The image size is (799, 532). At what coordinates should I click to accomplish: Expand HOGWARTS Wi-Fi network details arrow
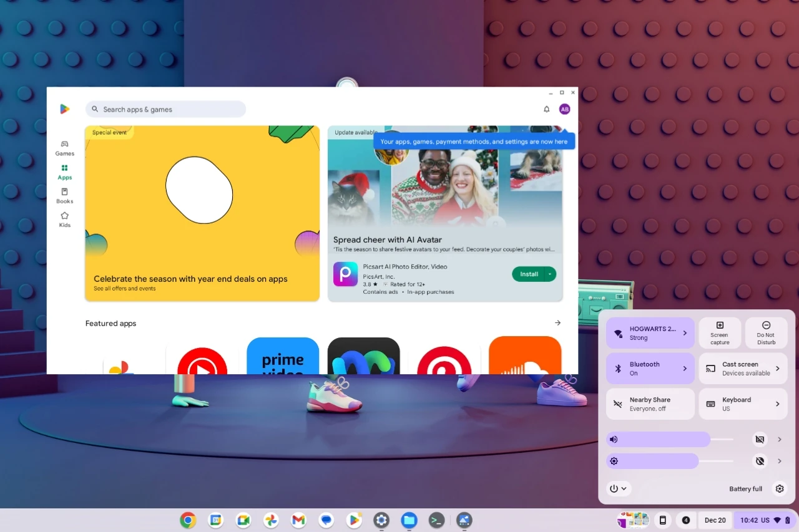click(685, 333)
